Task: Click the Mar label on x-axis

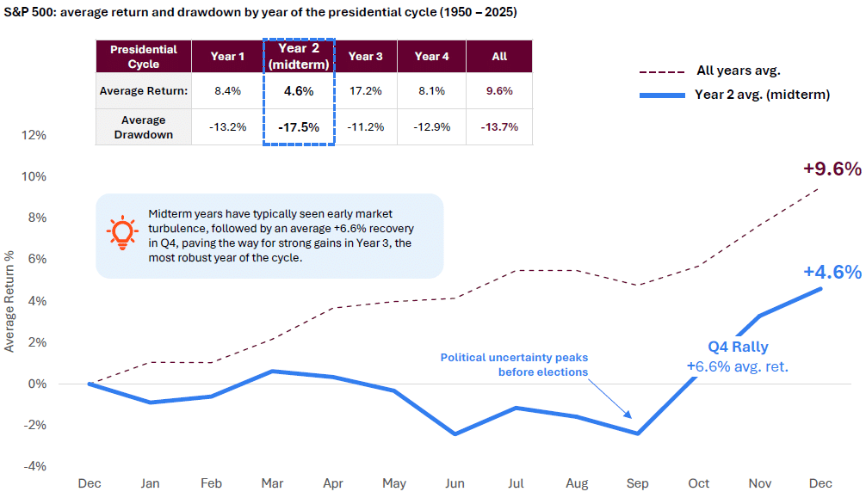Action: (272, 483)
